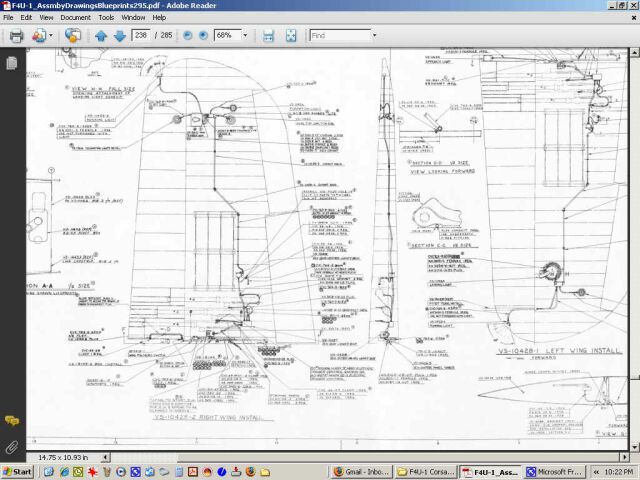
Task: Click the Start button
Action: tap(17, 472)
